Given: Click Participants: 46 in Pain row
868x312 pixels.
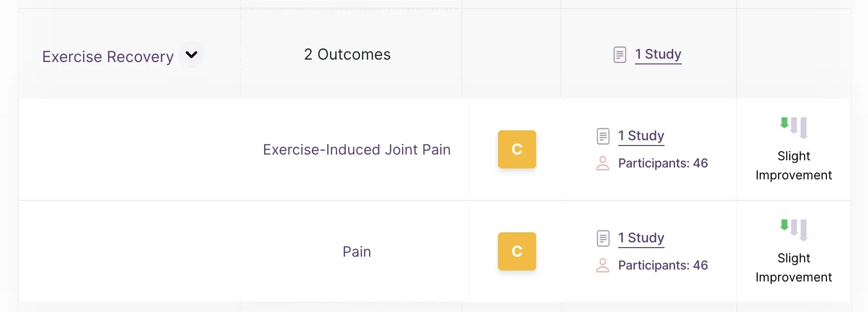Looking at the screenshot, I should point(663,265).
